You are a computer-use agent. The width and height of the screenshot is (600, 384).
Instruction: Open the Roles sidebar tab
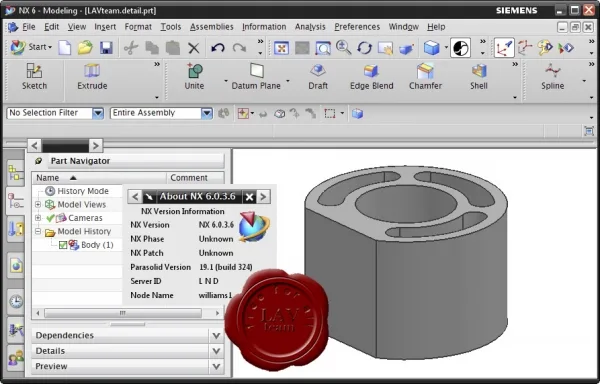point(16,358)
